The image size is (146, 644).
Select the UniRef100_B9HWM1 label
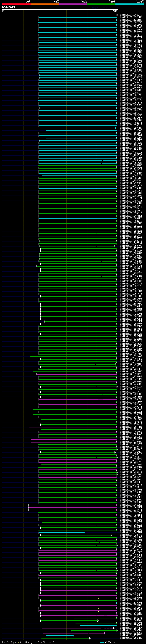131,382
